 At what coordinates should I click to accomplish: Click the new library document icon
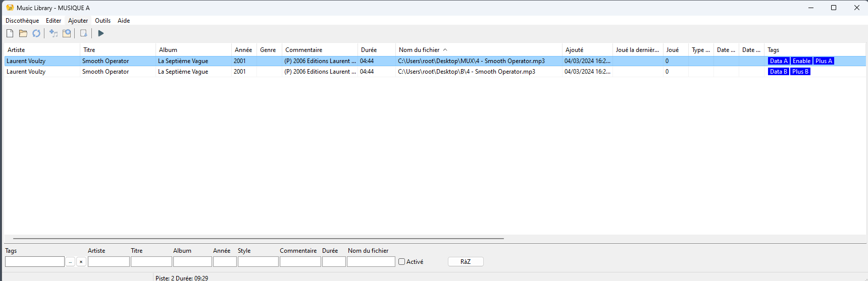10,33
